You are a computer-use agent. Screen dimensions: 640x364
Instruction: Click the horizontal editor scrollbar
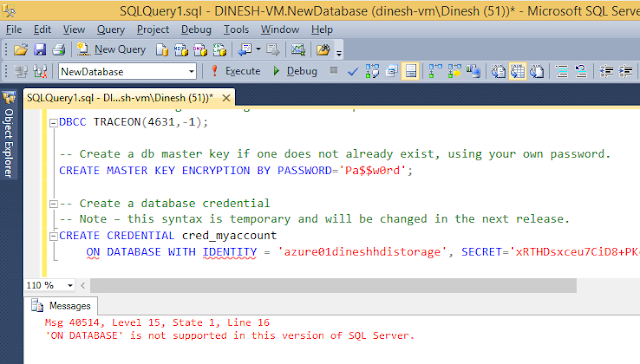pos(333,286)
